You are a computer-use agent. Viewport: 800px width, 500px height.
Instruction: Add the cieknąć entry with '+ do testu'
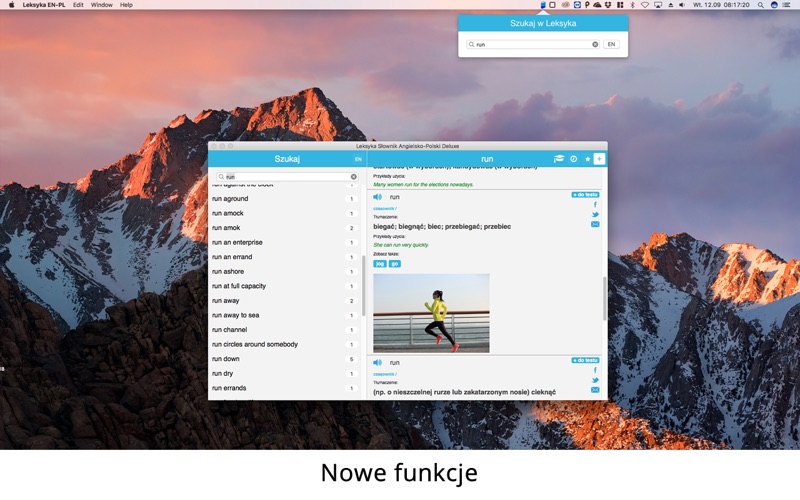pos(585,360)
